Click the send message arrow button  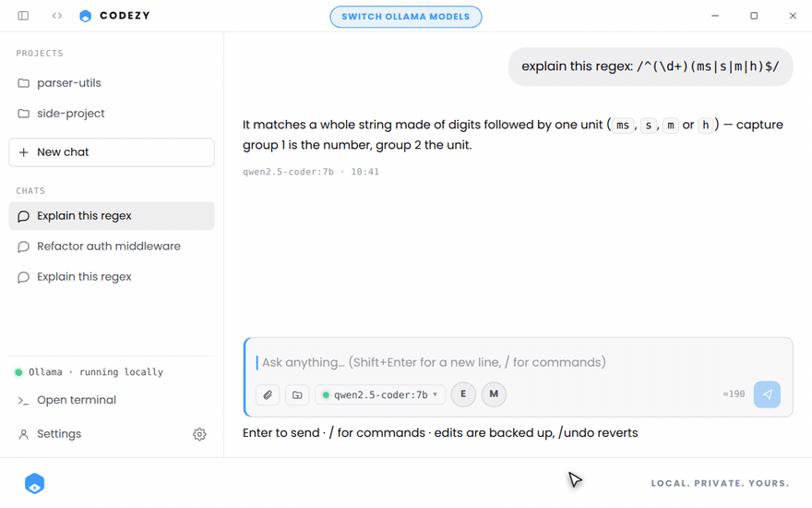point(767,394)
